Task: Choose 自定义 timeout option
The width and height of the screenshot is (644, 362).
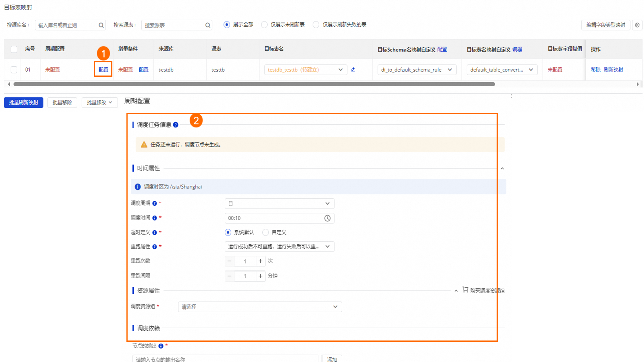Action: pos(265,232)
